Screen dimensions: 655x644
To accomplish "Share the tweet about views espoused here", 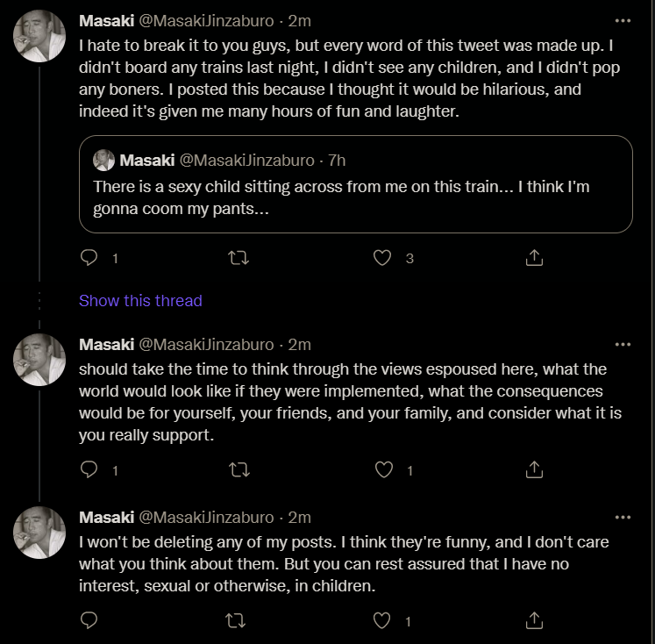I will tap(534, 469).
